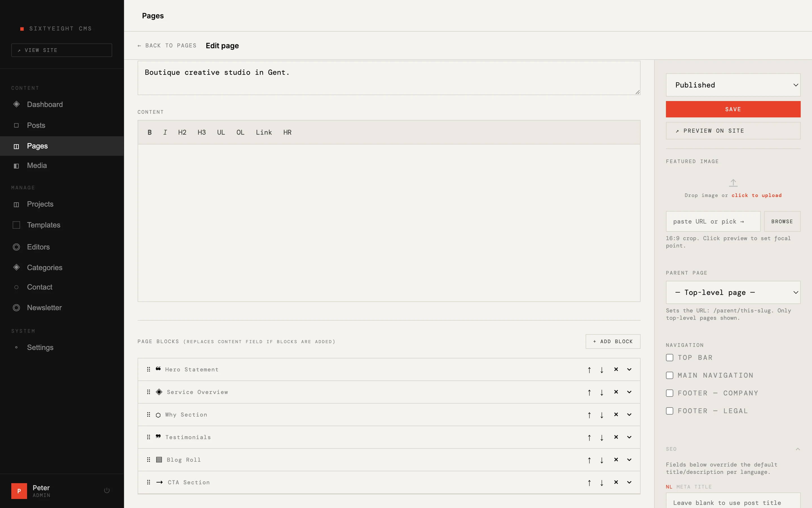Remove the Why Section block
Viewport: 812px width, 508px height.
(x=616, y=415)
